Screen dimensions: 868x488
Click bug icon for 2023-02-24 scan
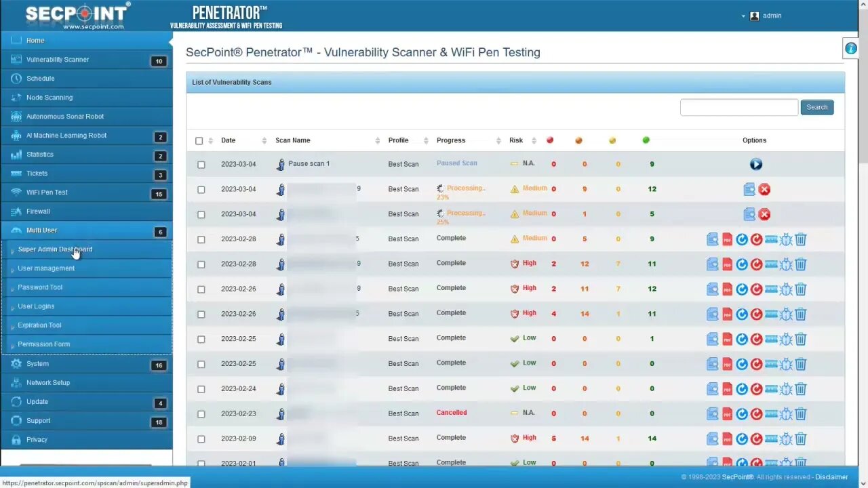coord(786,389)
